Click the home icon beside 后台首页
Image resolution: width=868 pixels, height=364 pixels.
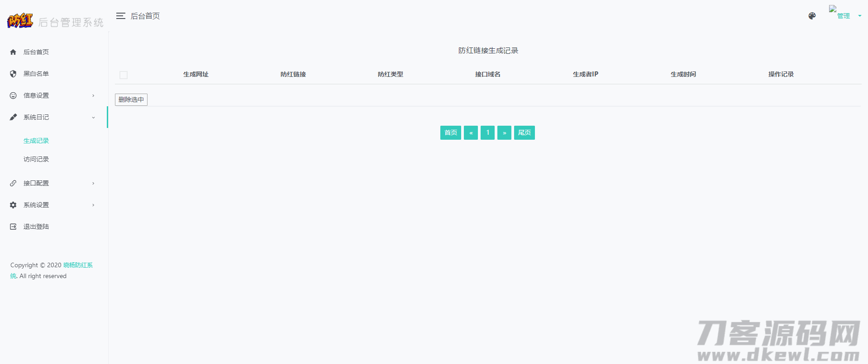(13, 52)
